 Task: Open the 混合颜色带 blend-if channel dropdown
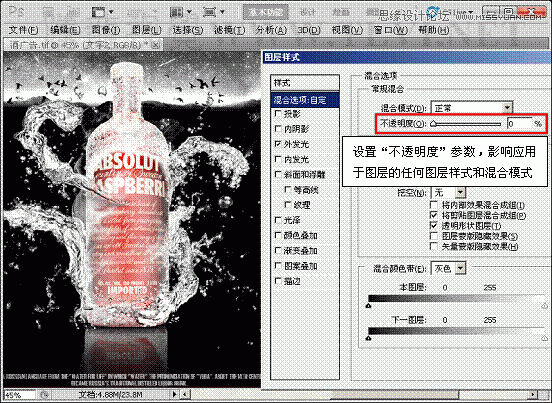448,269
